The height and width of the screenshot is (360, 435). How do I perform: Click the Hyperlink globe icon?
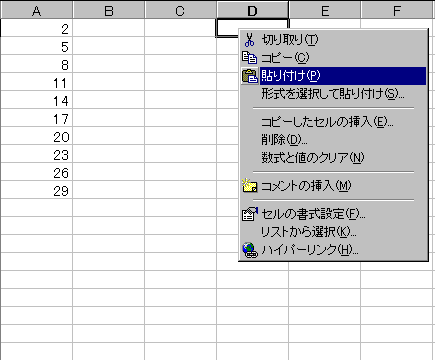[x=250, y=250]
